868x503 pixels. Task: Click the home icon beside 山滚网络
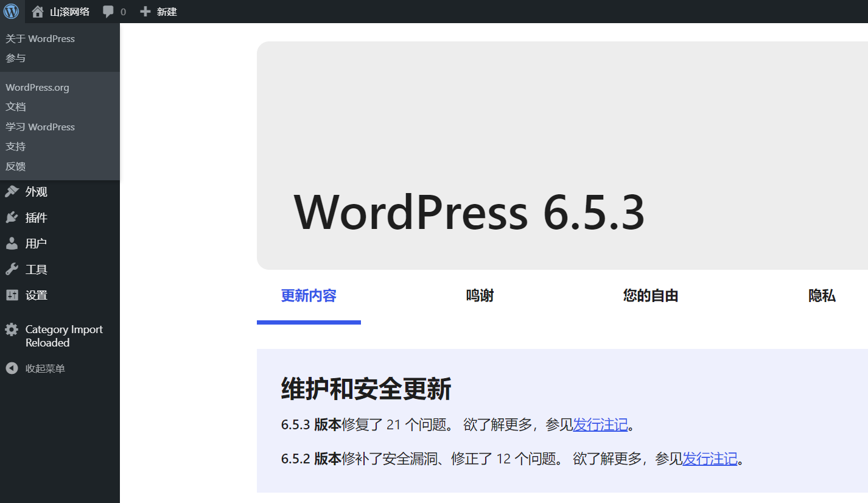click(x=38, y=12)
